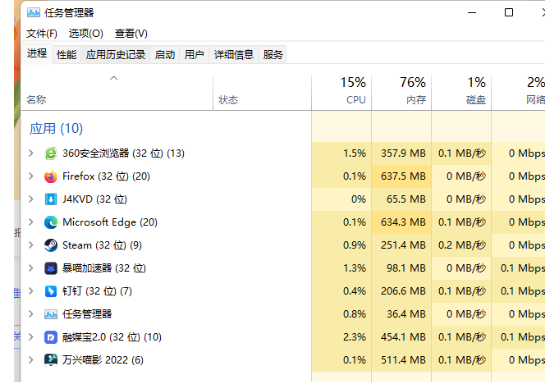
Task: Select the Steam app icon
Action: [x=51, y=245]
